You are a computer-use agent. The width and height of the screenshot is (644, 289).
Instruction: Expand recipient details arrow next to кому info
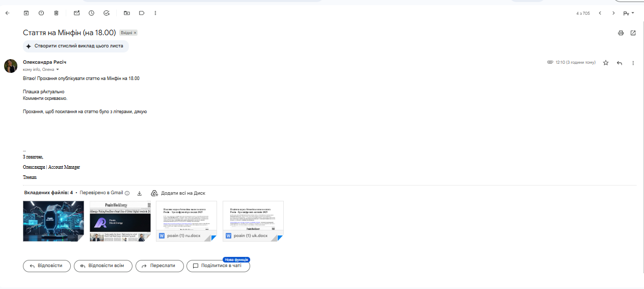(58, 69)
